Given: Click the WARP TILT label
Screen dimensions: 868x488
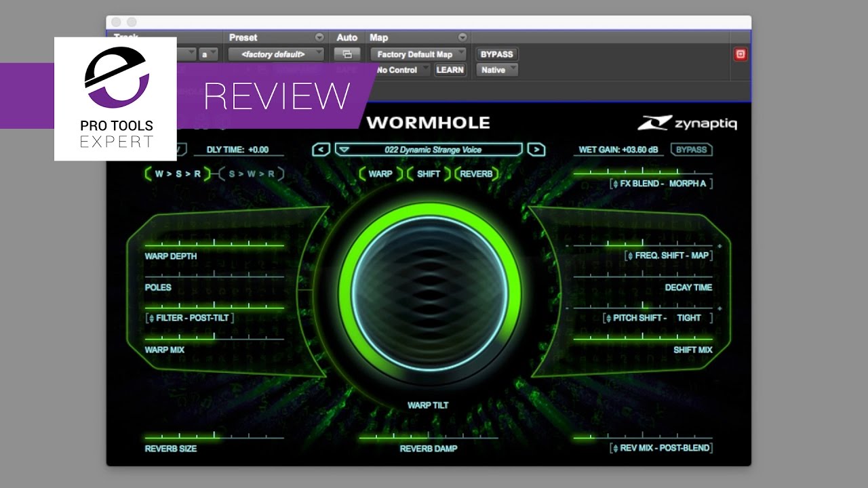Looking at the screenshot, I should 428,405.
